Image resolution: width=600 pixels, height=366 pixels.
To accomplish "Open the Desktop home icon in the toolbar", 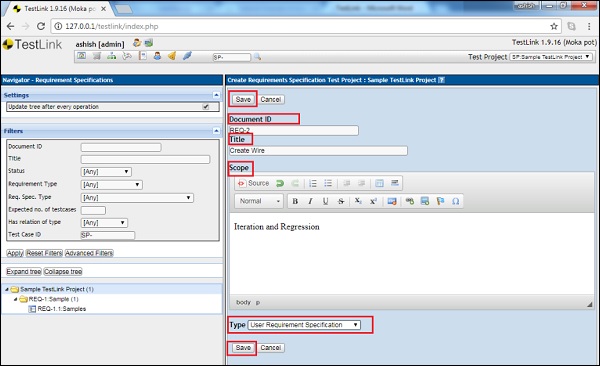I will pyautogui.click(x=82, y=56).
